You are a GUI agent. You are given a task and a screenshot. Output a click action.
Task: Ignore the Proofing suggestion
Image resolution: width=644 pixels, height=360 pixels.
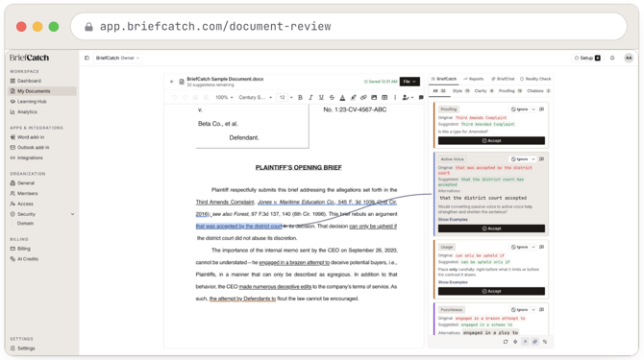(x=520, y=109)
